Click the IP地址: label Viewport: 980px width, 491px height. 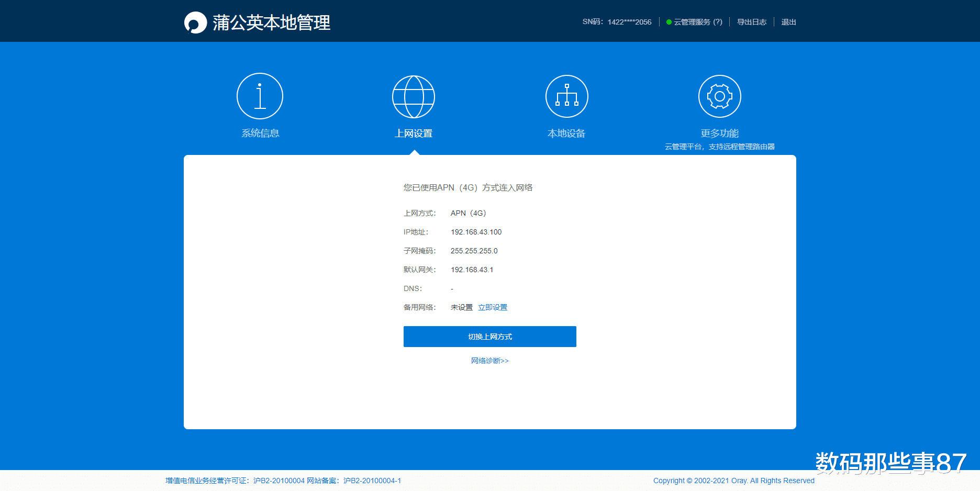[416, 232]
